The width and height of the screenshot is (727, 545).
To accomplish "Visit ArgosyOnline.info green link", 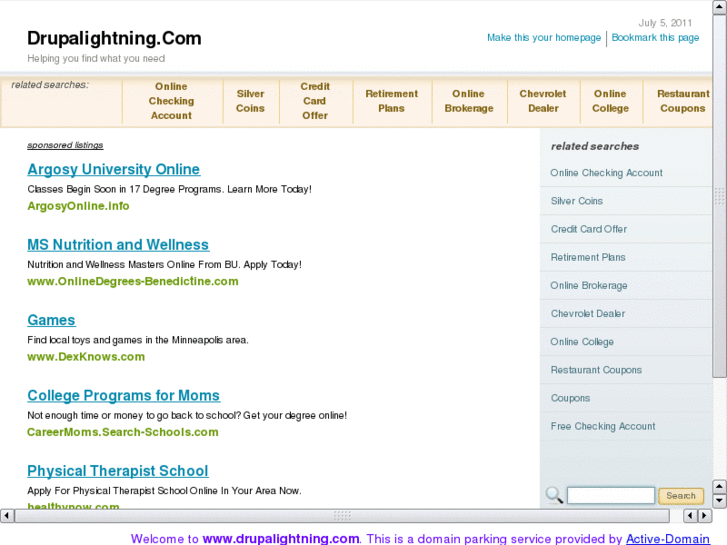I will click(78, 206).
